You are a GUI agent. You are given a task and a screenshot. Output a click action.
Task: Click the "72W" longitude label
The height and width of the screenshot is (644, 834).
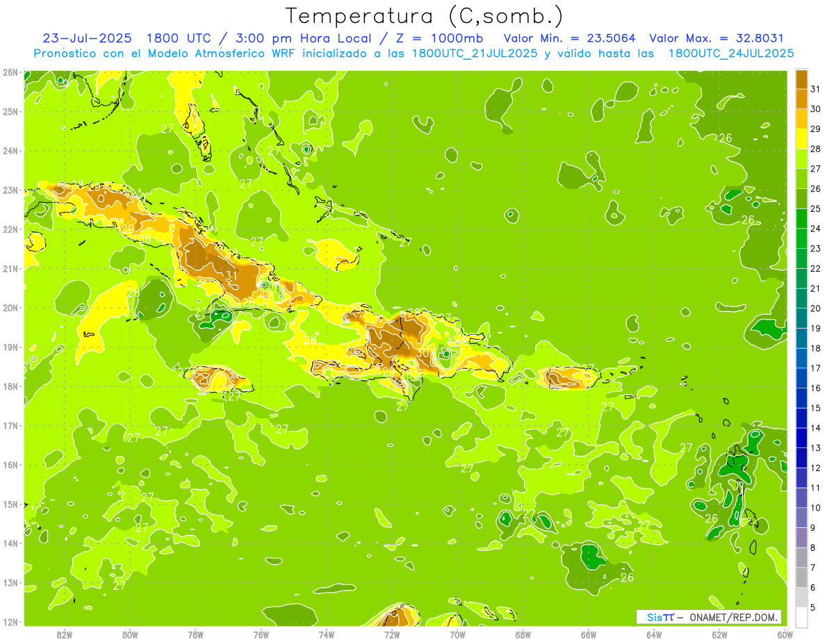[x=392, y=634]
